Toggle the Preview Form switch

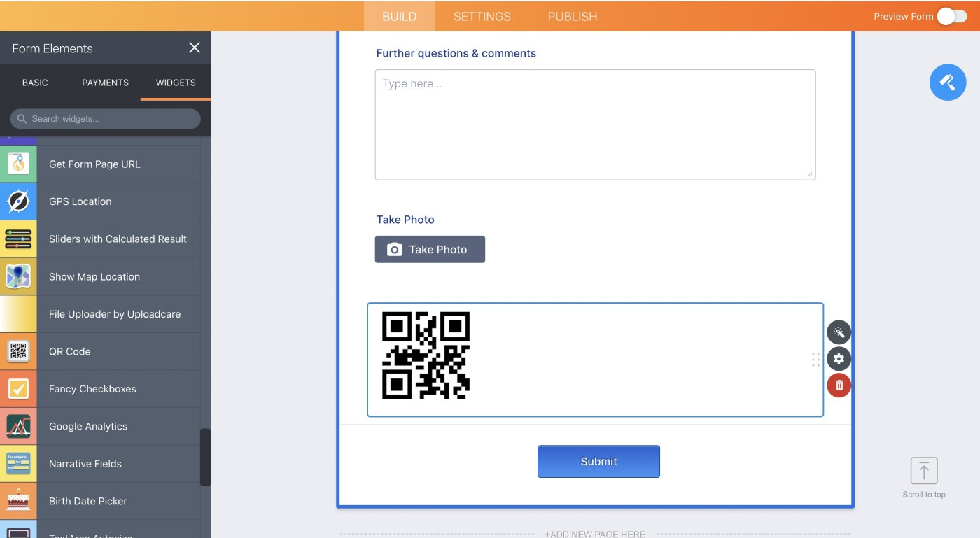click(952, 16)
